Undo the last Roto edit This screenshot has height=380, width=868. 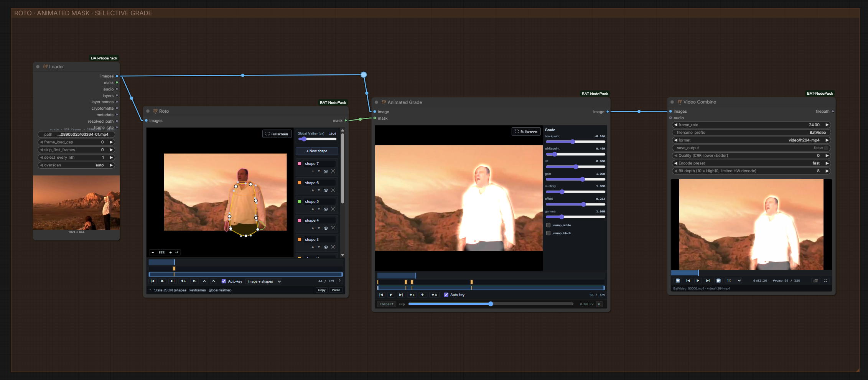coord(204,281)
